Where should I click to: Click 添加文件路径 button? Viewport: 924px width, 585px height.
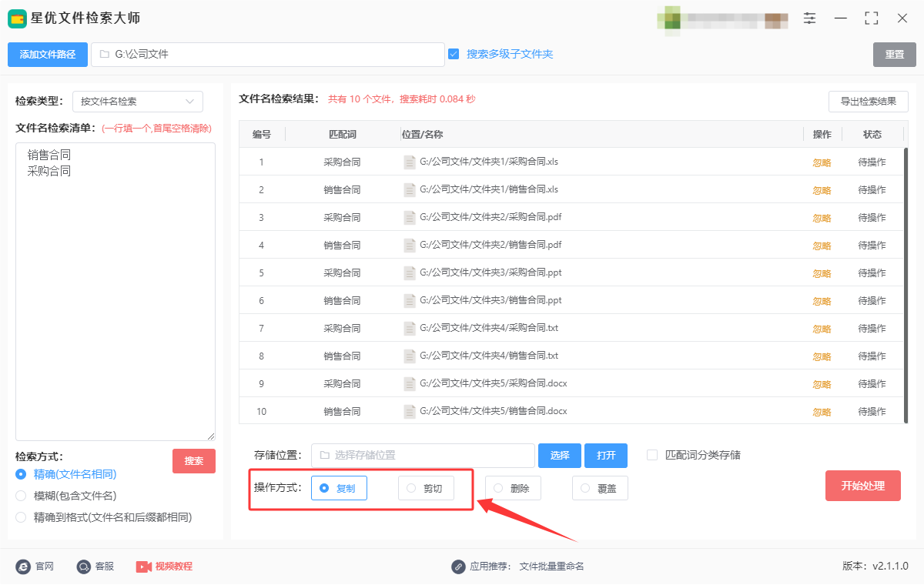(48, 55)
